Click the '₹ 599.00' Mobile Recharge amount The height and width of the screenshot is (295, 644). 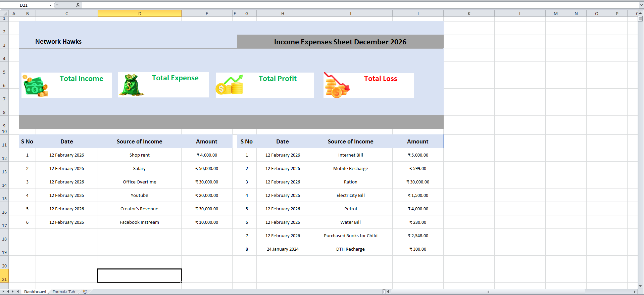[x=418, y=168]
